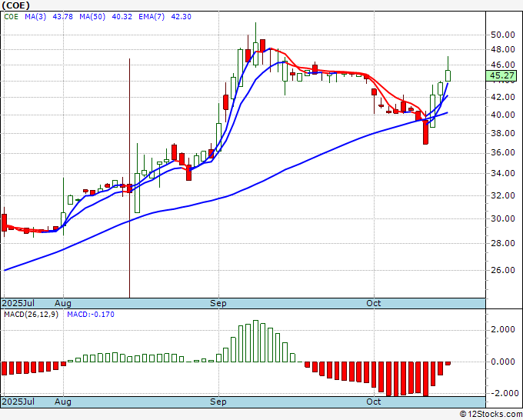Click the Aug label on MACD axis
Screen dimensions: 523x420
(63, 402)
